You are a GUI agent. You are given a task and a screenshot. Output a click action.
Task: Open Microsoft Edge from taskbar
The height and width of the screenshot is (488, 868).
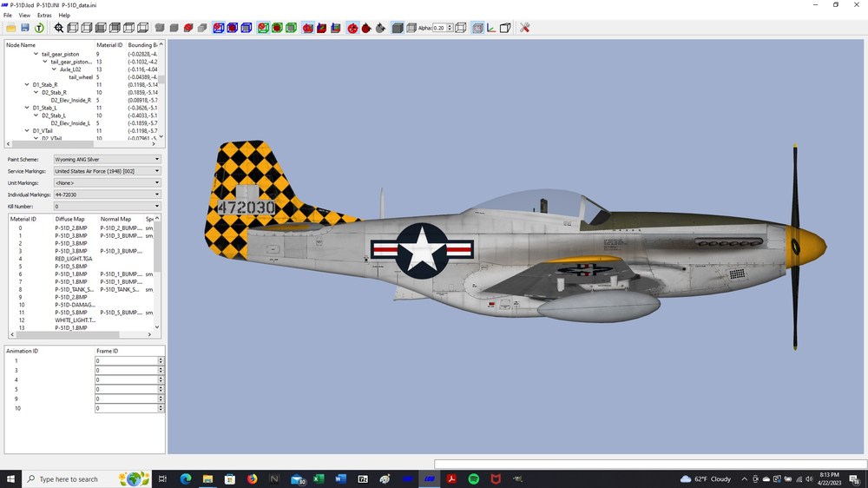pos(186,479)
